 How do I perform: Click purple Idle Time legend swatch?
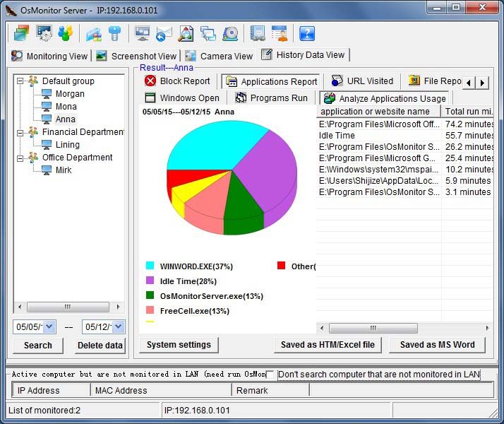[150, 281]
